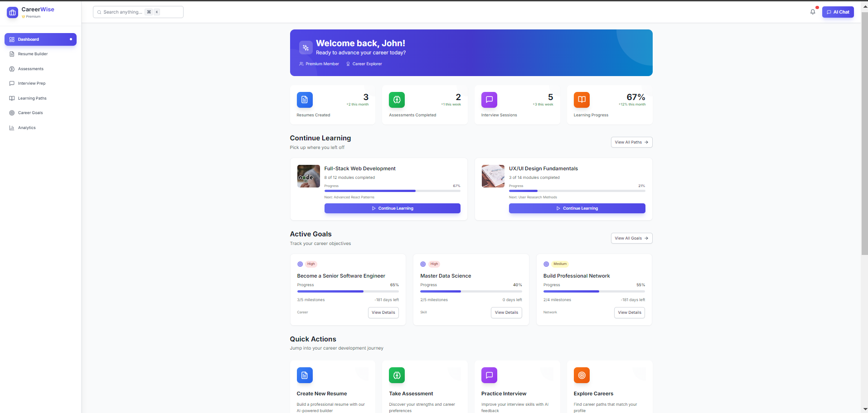Click the "Next: User Research Methods" text
This screenshot has height=413, width=868.
point(533,197)
